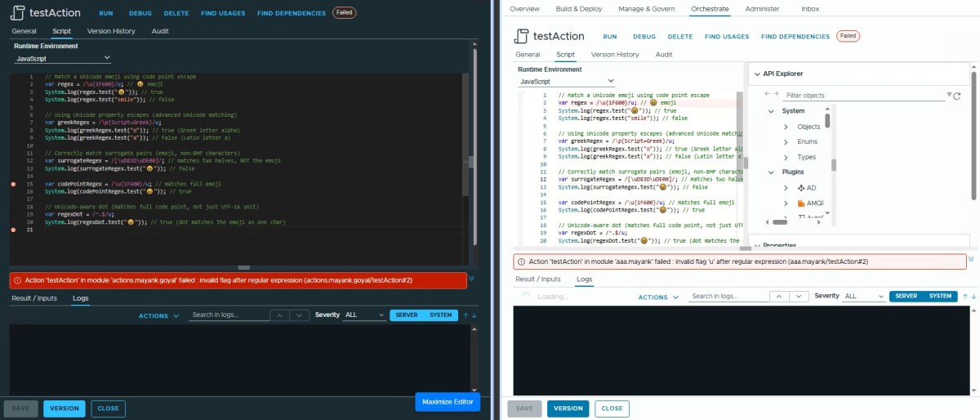Go to next log match in dark window
980x420 pixels.
tap(300, 315)
